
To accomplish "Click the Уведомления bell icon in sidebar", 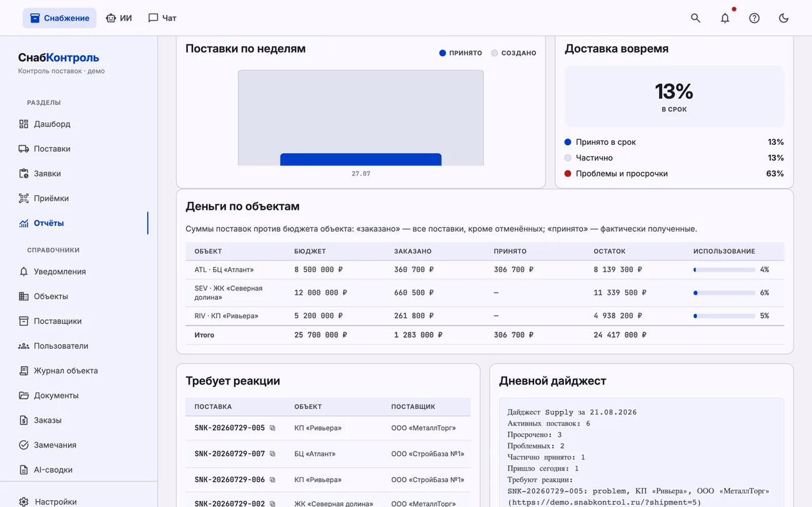I will (x=24, y=272).
